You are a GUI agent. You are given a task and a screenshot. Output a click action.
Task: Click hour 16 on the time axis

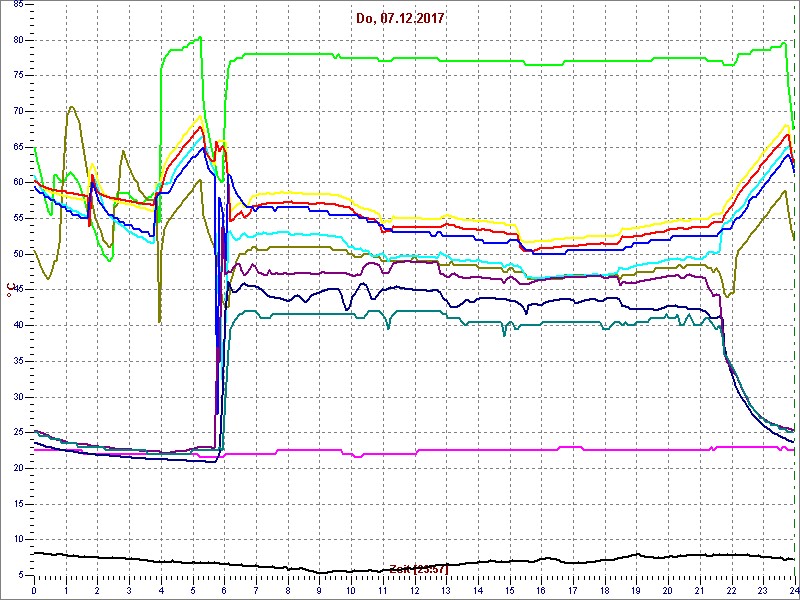click(x=540, y=590)
